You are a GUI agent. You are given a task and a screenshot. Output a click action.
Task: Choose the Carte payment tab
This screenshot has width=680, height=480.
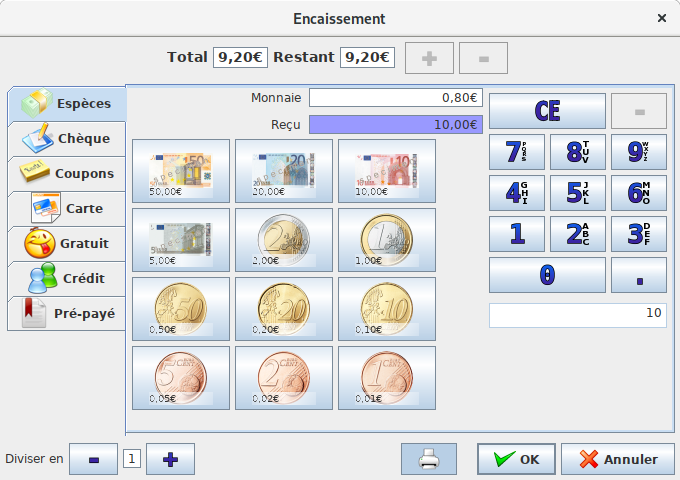(x=67, y=209)
